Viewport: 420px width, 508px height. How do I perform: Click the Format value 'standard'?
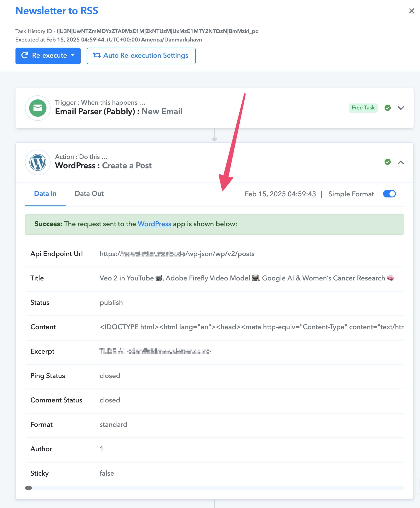(x=113, y=425)
